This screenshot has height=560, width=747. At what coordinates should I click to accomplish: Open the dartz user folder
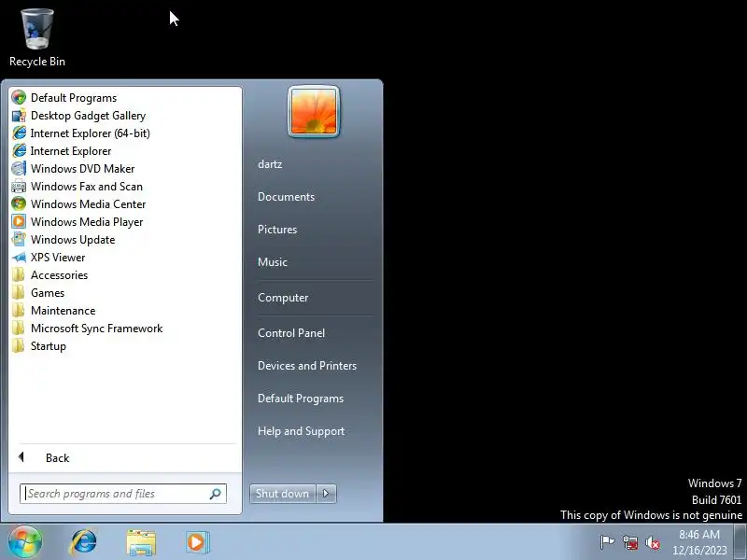click(270, 164)
